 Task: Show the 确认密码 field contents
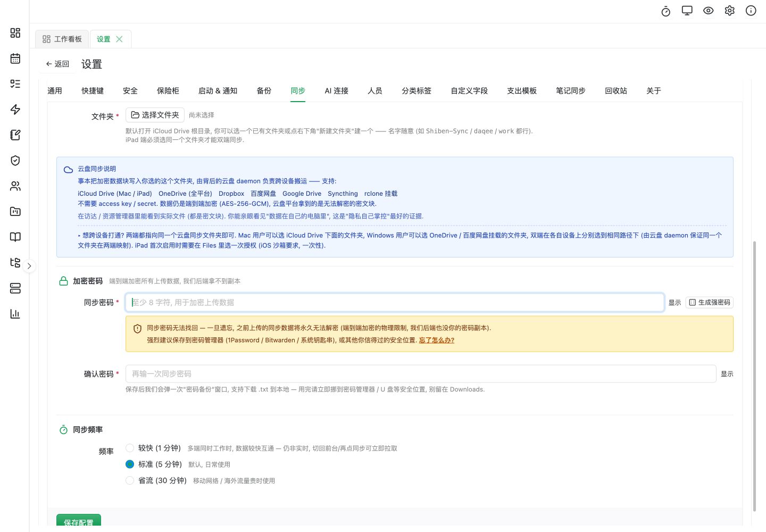(x=727, y=374)
